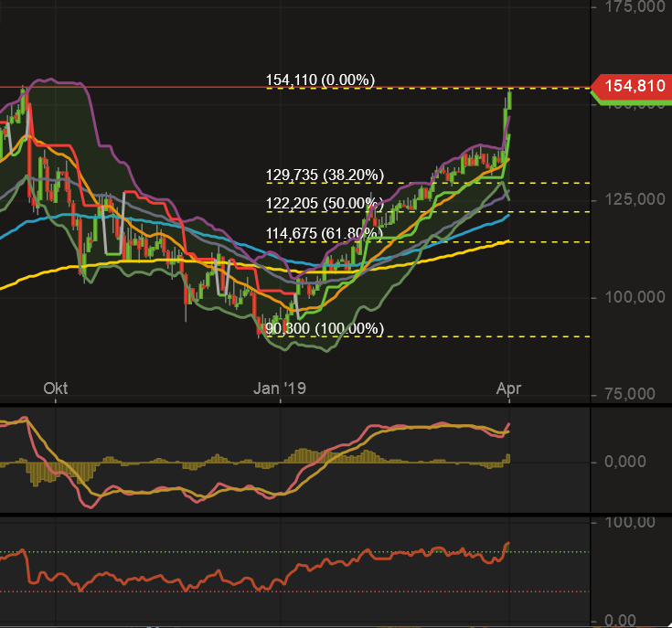Click the 0,00 RSI axis value
This screenshot has height=628, width=672.
[x=620, y=621]
